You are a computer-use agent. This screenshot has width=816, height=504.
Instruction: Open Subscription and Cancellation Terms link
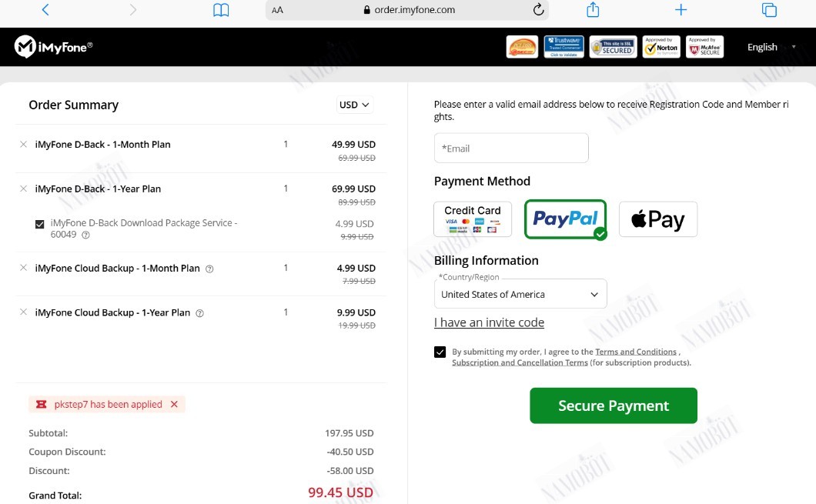tap(520, 362)
